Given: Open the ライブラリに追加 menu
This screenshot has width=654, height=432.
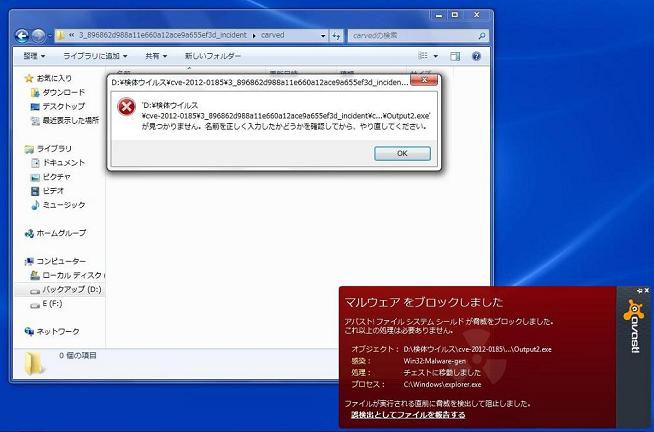Looking at the screenshot, I should click(95, 56).
